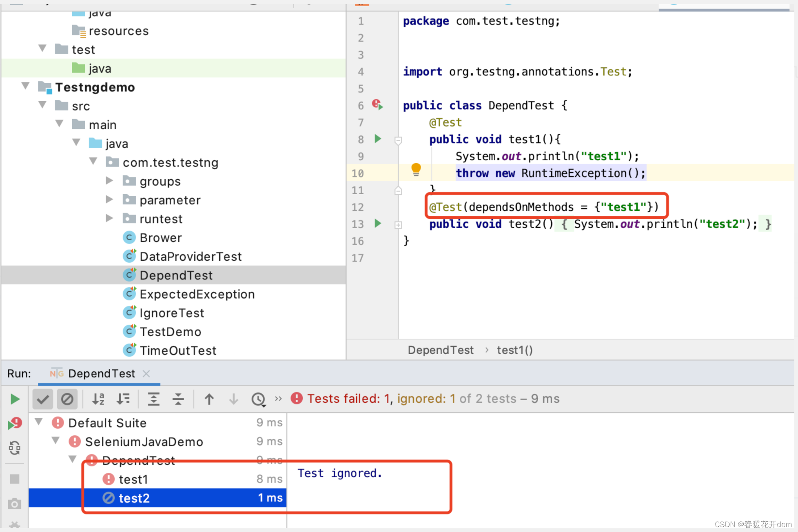This screenshot has height=532, width=798.
Task: Stop the running process square
Action: pyautogui.click(x=15, y=479)
